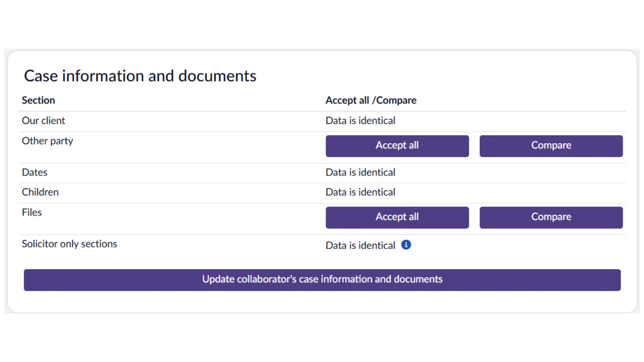Select the Our client row label
Image resolution: width=644 pixels, height=362 pixels.
pyautogui.click(x=43, y=121)
